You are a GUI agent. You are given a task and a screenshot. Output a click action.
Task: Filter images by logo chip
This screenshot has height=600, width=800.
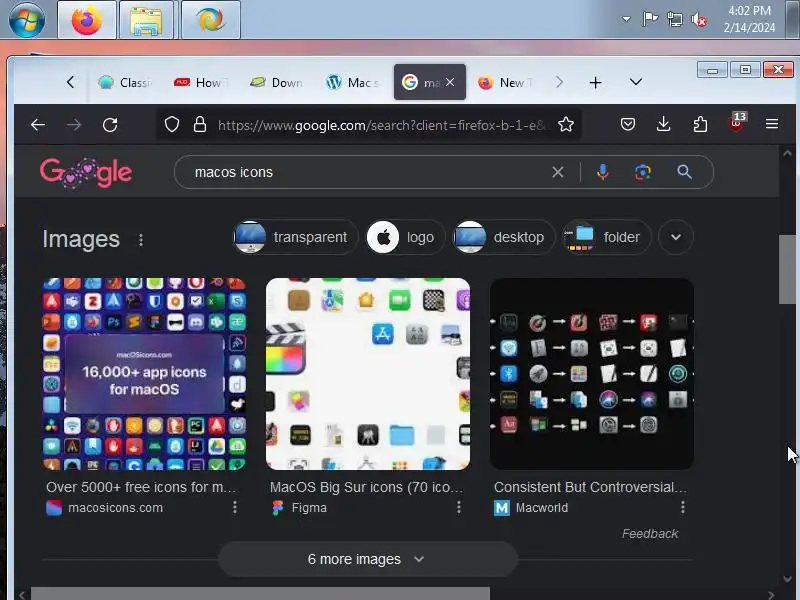(x=405, y=237)
